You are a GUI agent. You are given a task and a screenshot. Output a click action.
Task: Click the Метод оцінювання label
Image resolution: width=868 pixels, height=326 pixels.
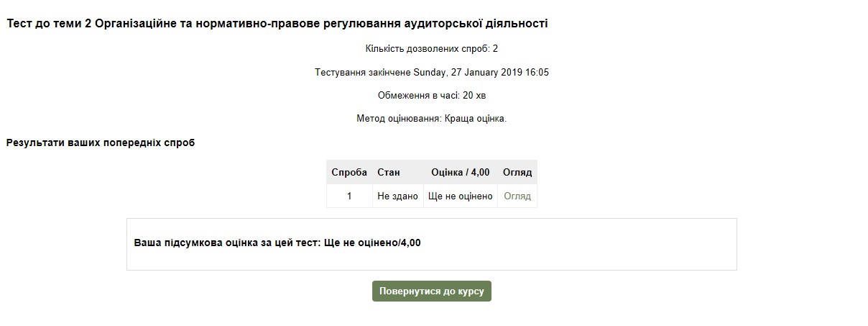pos(398,119)
